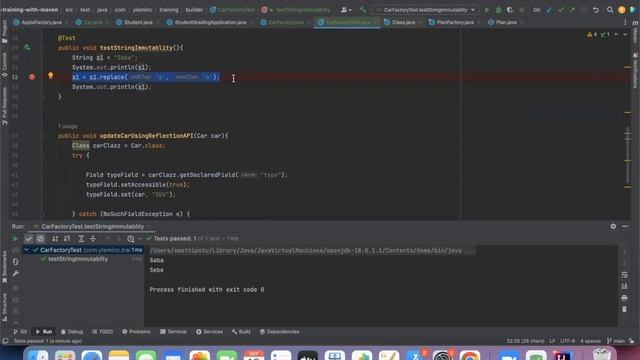Toggle Show Passed tests checkmark button
Image resolution: width=640 pixels, height=360 pixels.
point(29,239)
